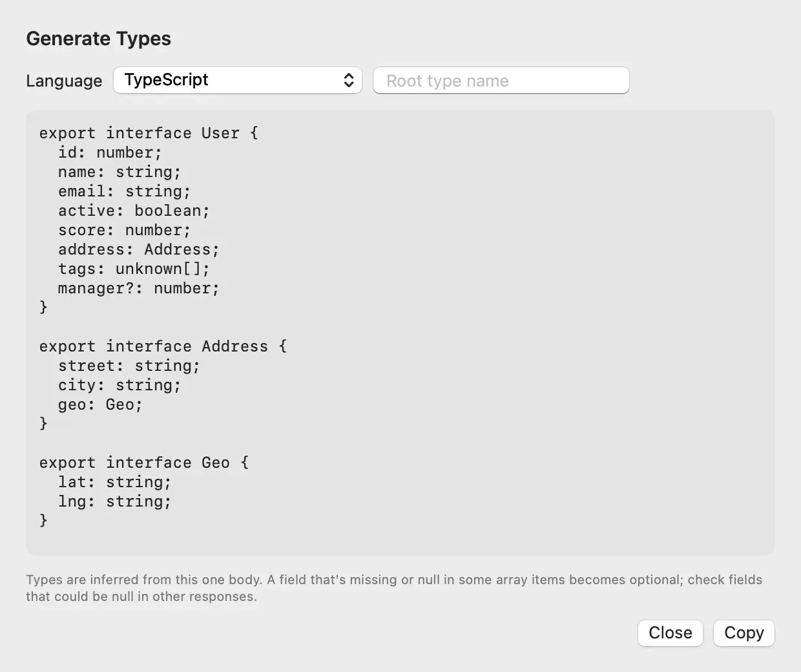Click the 'manager?: number;' line
801x672 pixels.
(139, 288)
